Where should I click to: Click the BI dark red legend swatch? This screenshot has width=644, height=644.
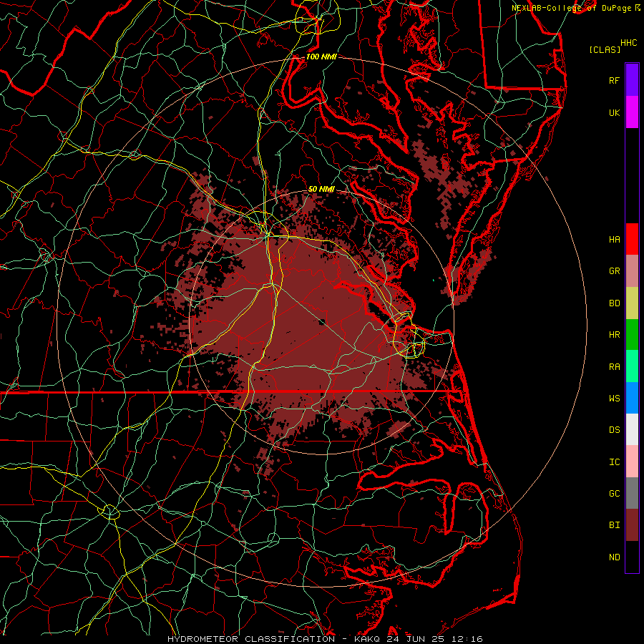pos(632,525)
